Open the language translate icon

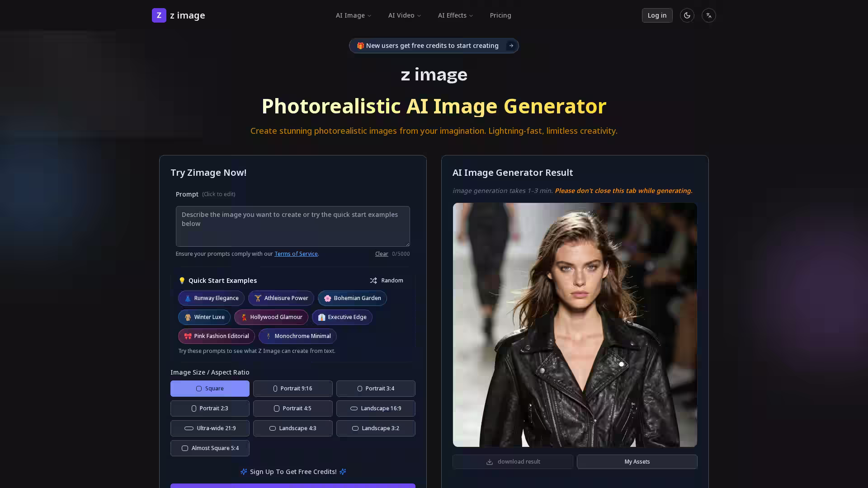[x=708, y=15]
